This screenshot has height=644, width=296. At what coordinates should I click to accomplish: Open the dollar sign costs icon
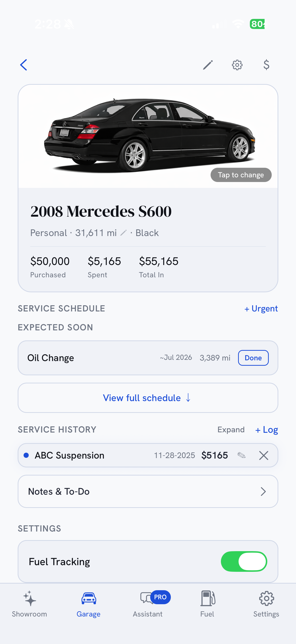point(266,65)
